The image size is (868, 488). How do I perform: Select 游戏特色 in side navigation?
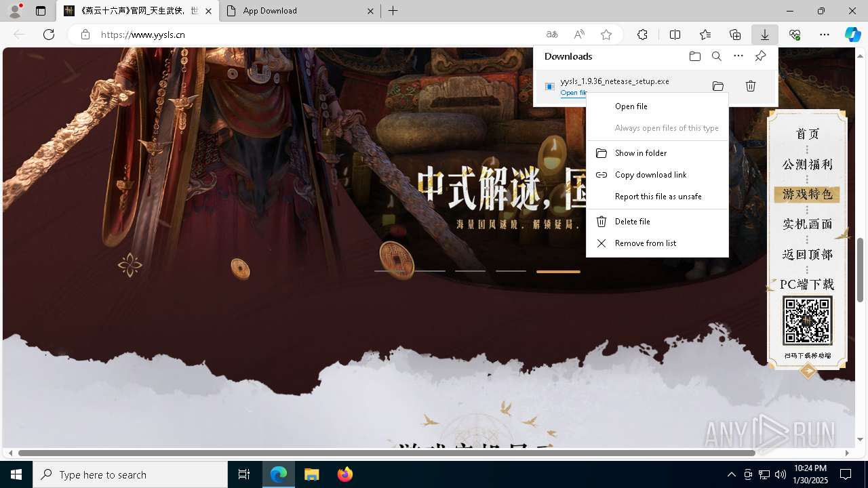click(x=807, y=195)
